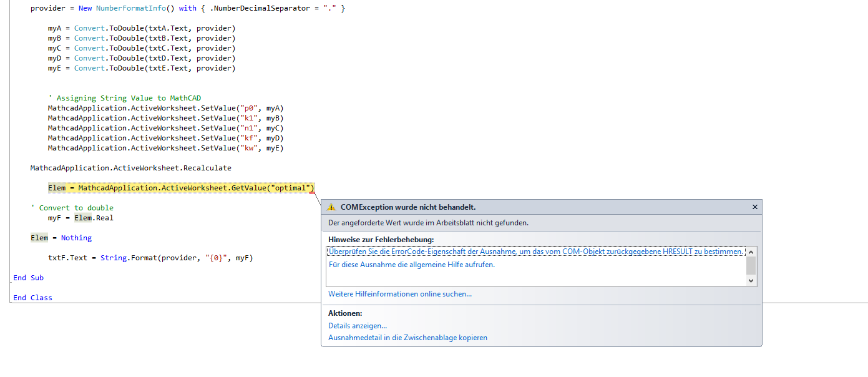The image size is (868, 377).
Task: Copy exception details to clipboard via Aktionen link
Action: click(407, 337)
